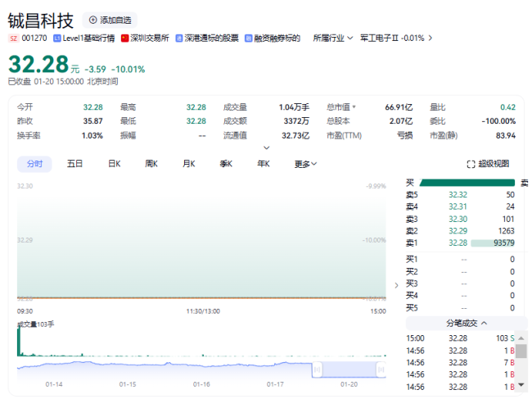
Task: Click the 卖1 volume 93579
Action: coord(504,243)
